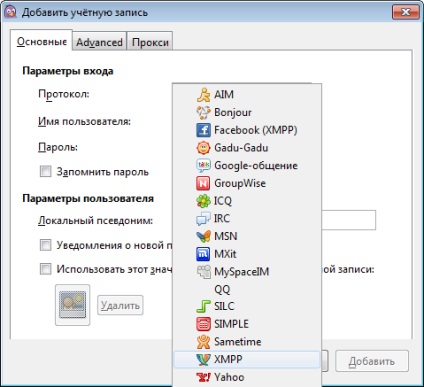Image resolution: width=424 pixels, height=387 pixels.
Task: Click the MySpaceIM people icon
Action: coord(203,271)
